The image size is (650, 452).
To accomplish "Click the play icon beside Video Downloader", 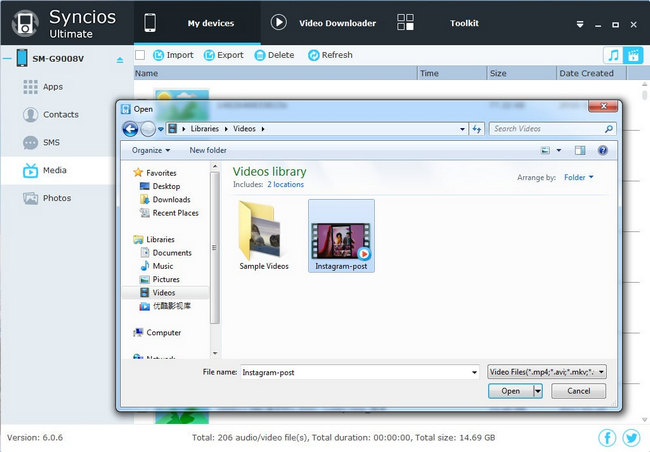I will pos(279,22).
